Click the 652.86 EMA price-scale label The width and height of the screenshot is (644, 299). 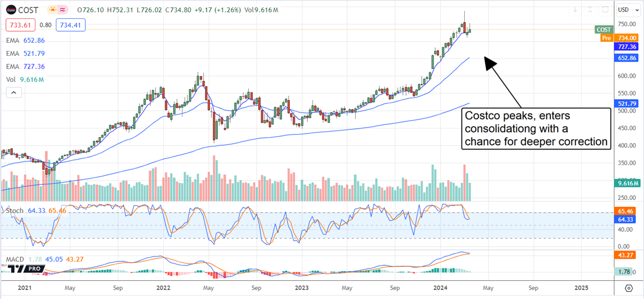tap(627, 58)
